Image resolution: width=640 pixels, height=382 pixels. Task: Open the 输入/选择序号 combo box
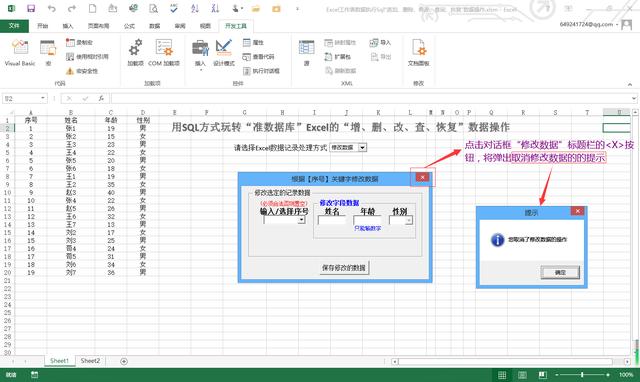(x=302, y=220)
